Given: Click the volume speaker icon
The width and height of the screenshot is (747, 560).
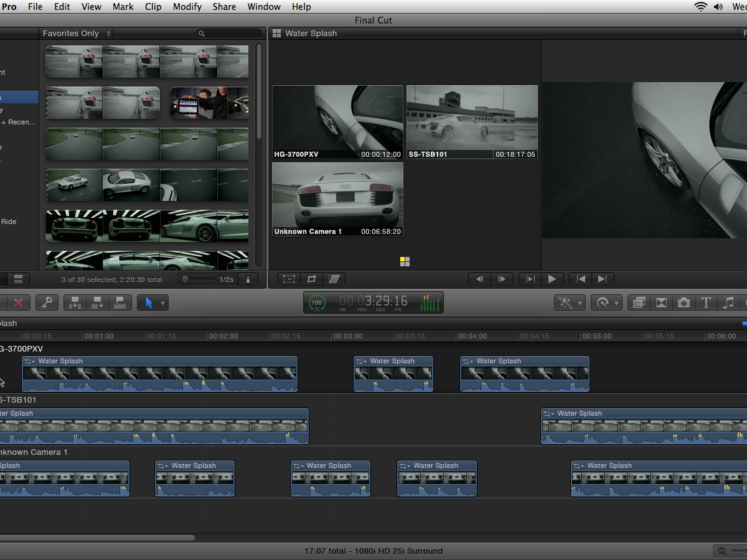Looking at the screenshot, I should [718, 7].
